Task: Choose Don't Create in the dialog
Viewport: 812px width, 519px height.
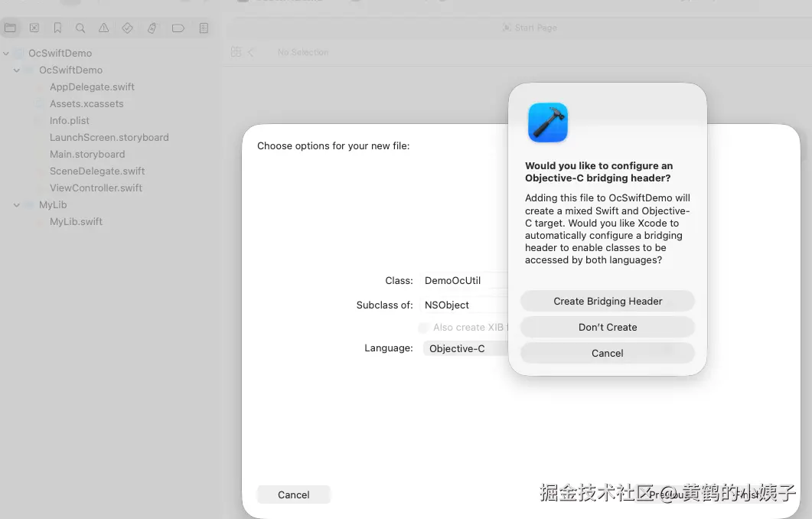Action: tap(608, 328)
